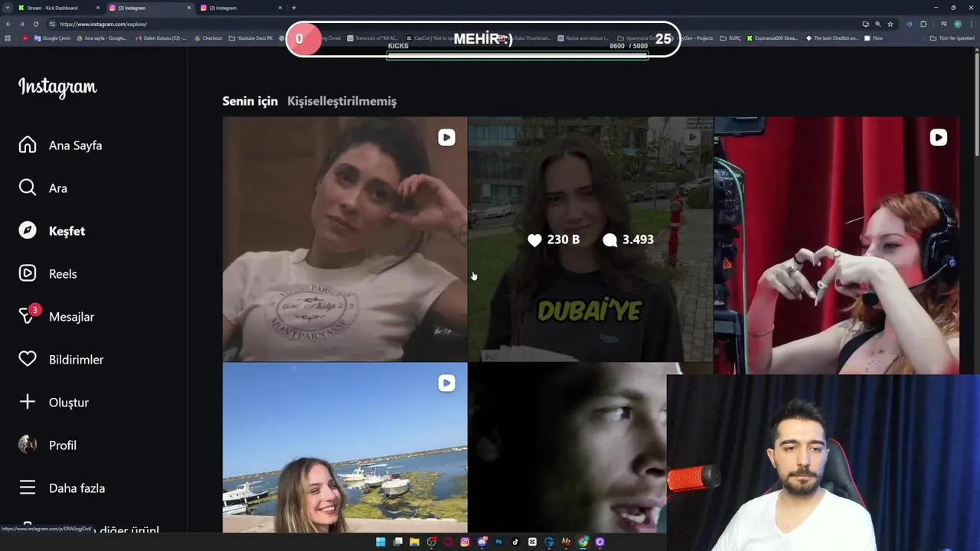The height and width of the screenshot is (551, 980).
Task: Click the Daha fazla label
Action: tap(77, 488)
